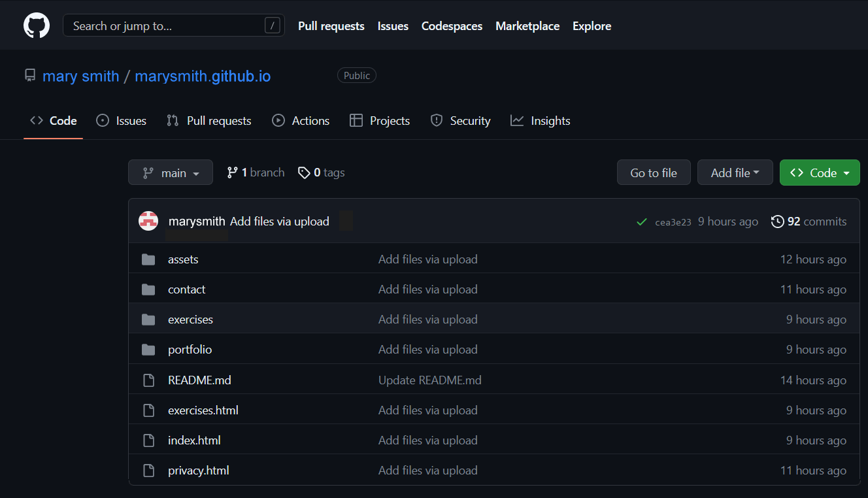
Task: Open Marketplace in top navigation
Action: click(527, 26)
